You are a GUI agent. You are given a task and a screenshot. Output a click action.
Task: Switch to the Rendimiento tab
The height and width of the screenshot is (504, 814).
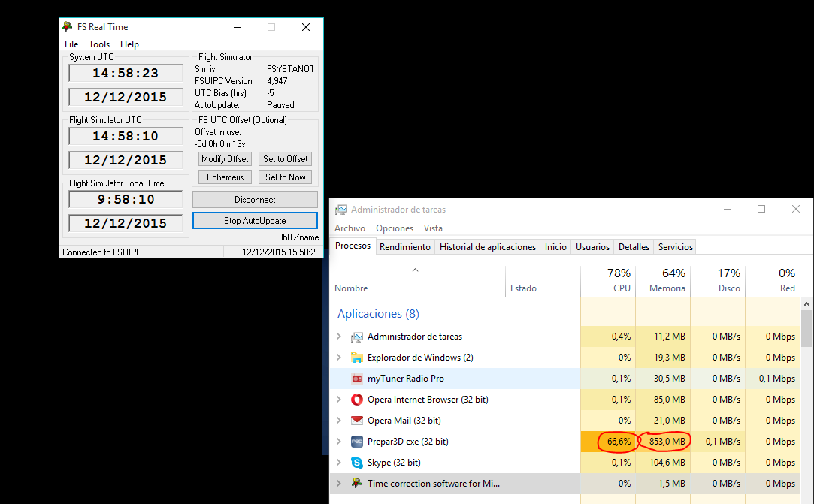pos(405,247)
